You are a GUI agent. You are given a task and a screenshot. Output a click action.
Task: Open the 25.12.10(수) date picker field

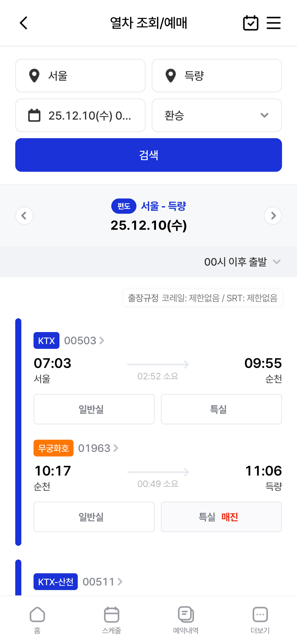[80, 115]
